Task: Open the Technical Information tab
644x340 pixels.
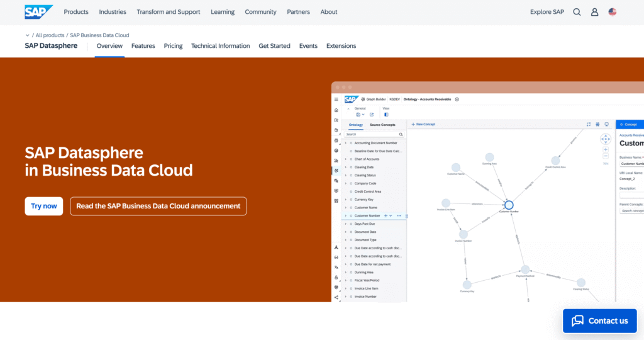Action: click(220, 46)
